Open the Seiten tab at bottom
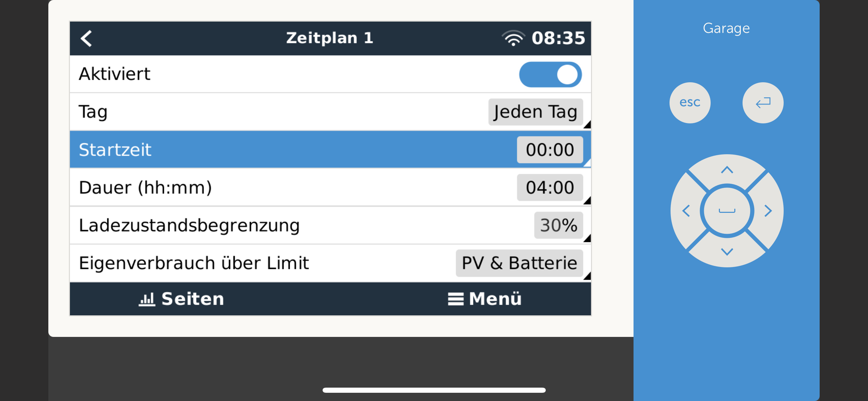 click(x=181, y=299)
